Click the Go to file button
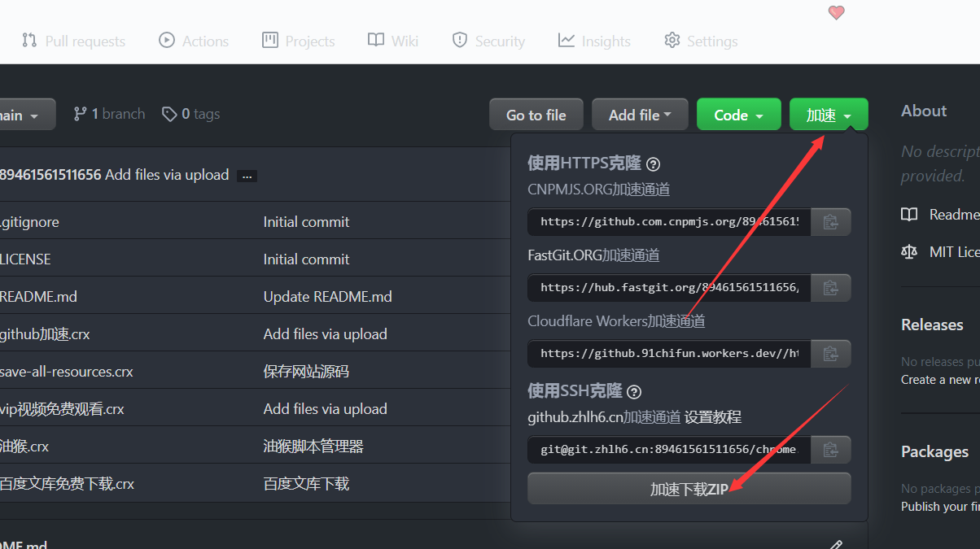Viewport: 980px width, 549px height. pos(536,115)
